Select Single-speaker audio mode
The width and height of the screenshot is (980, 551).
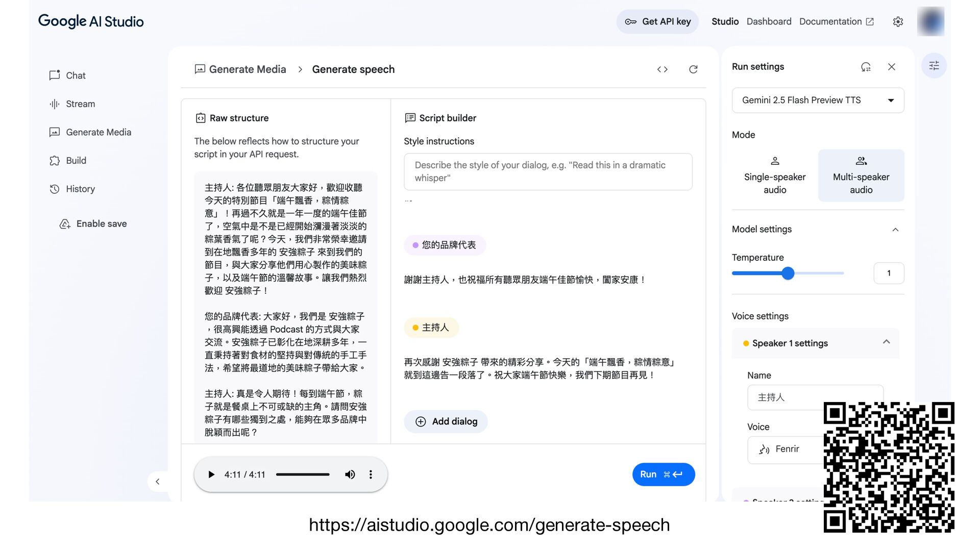pos(774,176)
